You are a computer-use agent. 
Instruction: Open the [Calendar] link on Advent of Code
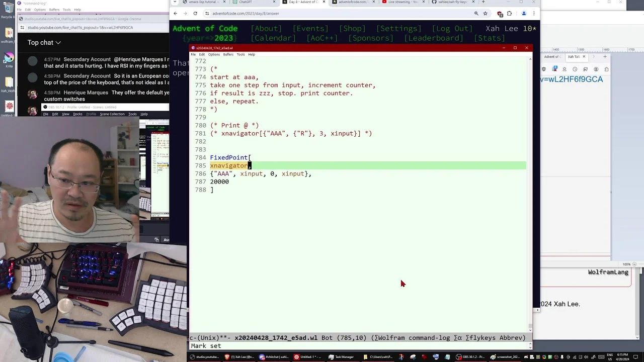(x=273, y=38)
